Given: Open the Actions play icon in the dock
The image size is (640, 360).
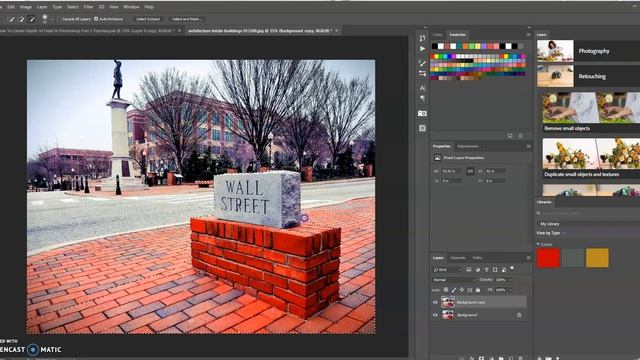Looking at the screenshot, I should point(422,49).
